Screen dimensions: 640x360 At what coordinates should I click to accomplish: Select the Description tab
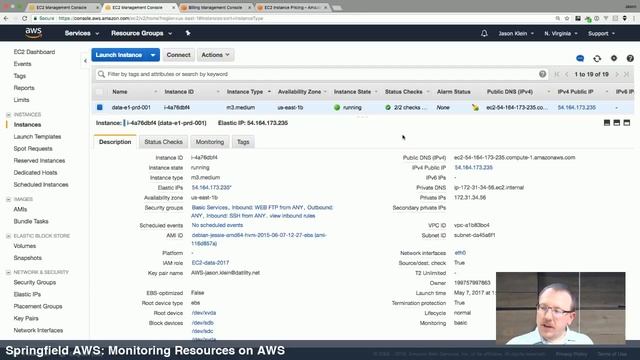(x=115, y=142)
